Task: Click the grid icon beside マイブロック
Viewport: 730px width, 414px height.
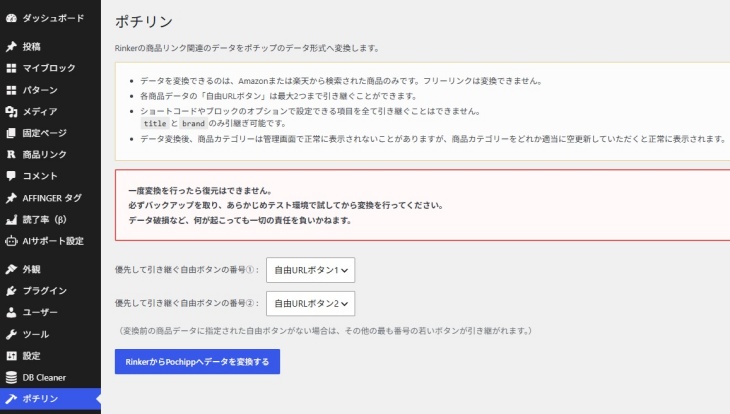Action: click(11, 68)
